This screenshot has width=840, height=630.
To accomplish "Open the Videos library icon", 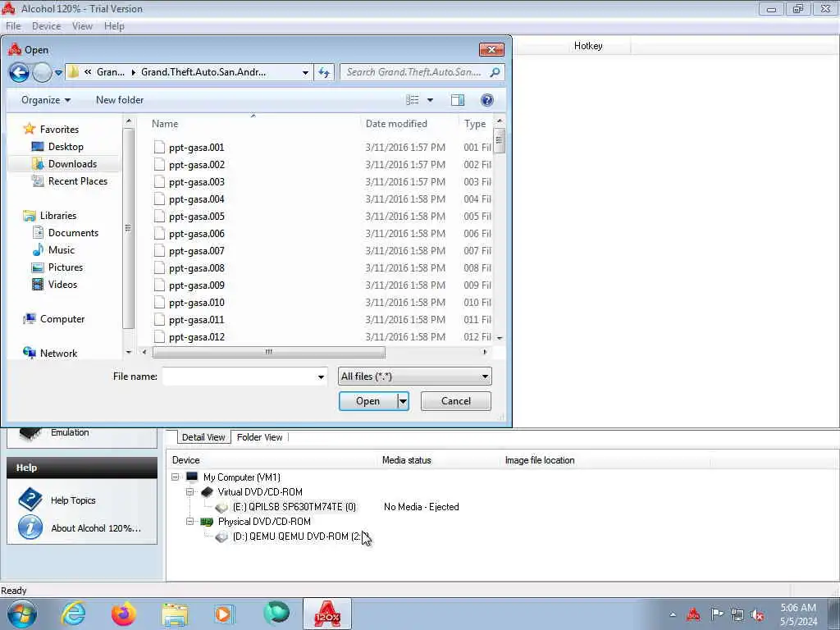I will (38, 285).
